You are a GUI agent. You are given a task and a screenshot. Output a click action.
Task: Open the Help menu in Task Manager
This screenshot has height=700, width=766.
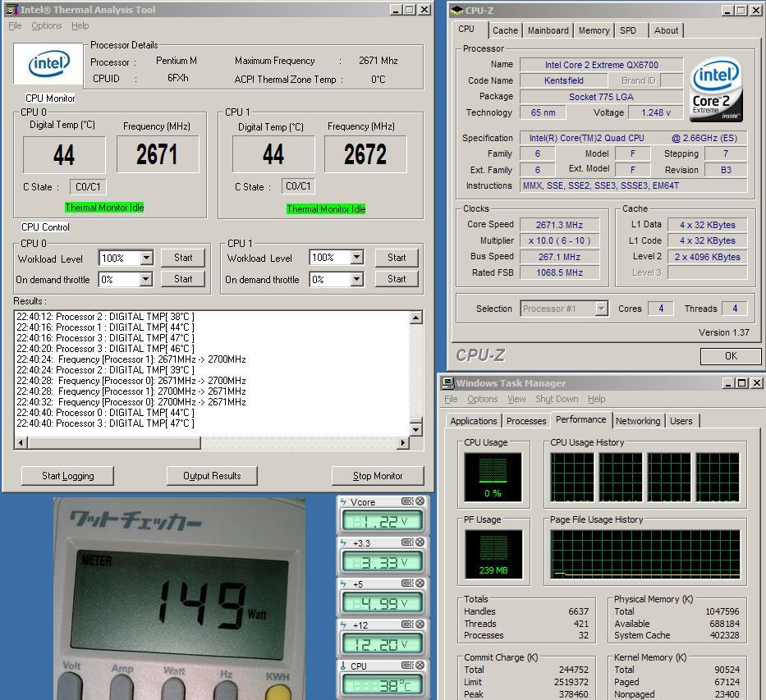597,399
